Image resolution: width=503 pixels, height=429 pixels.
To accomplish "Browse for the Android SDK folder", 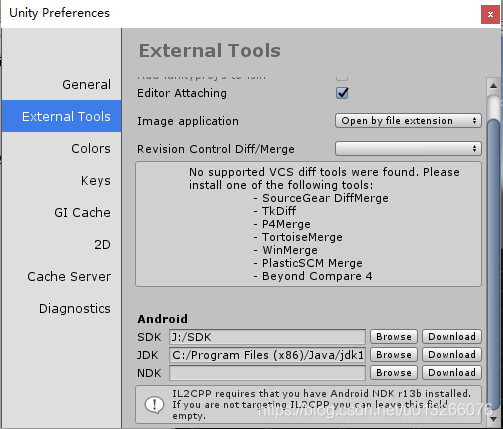I will click(394, 337).
